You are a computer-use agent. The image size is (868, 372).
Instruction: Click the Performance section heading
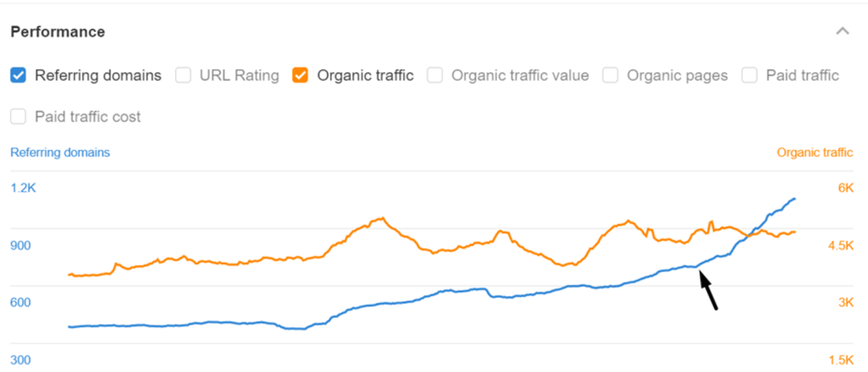pos(58,32)
